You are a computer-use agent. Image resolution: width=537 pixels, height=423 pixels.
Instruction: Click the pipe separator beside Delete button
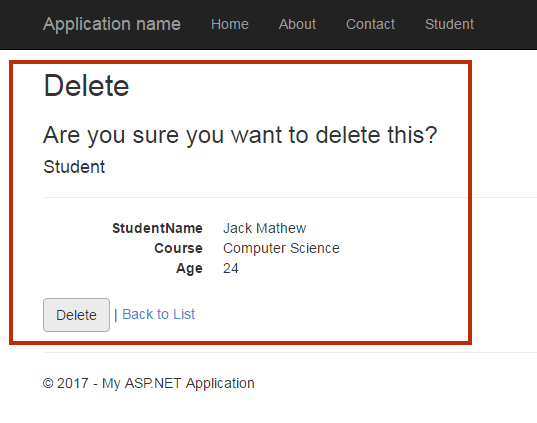pos(115,315)
